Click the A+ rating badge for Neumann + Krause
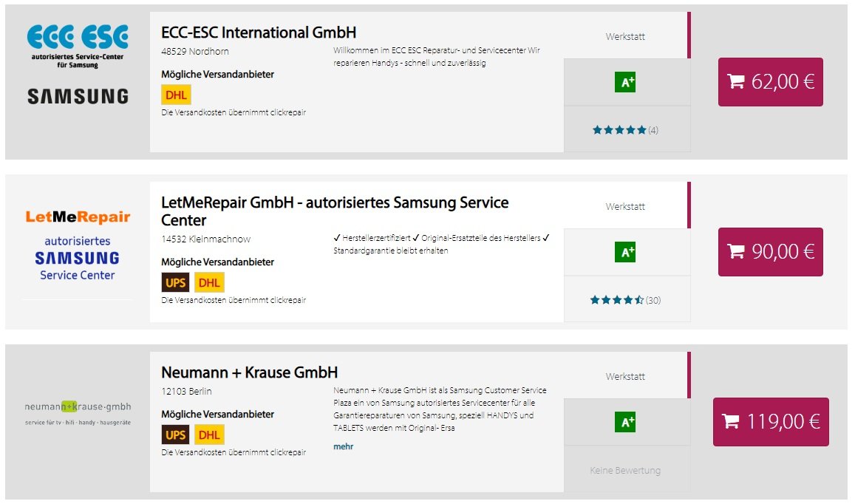Viewport: 855px width, 504px height. pos(625,422)
